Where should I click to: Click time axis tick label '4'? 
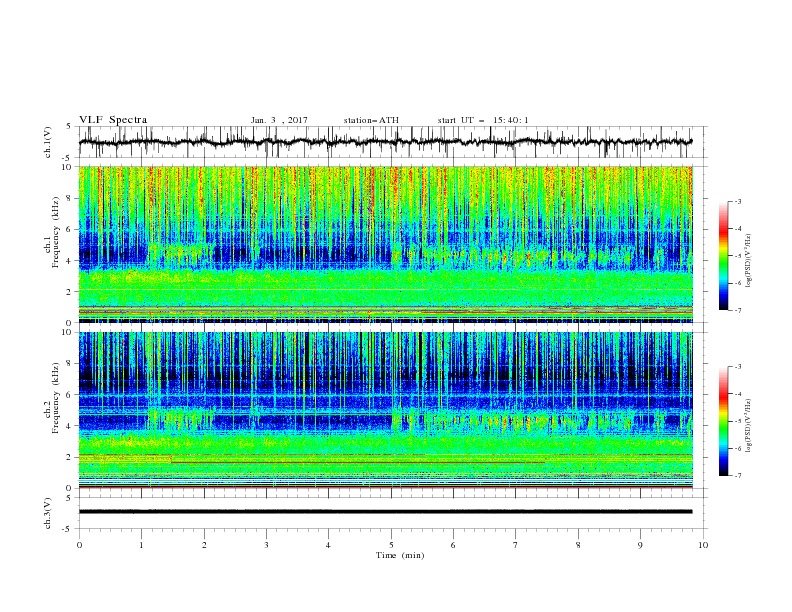(x=328, y=545)
